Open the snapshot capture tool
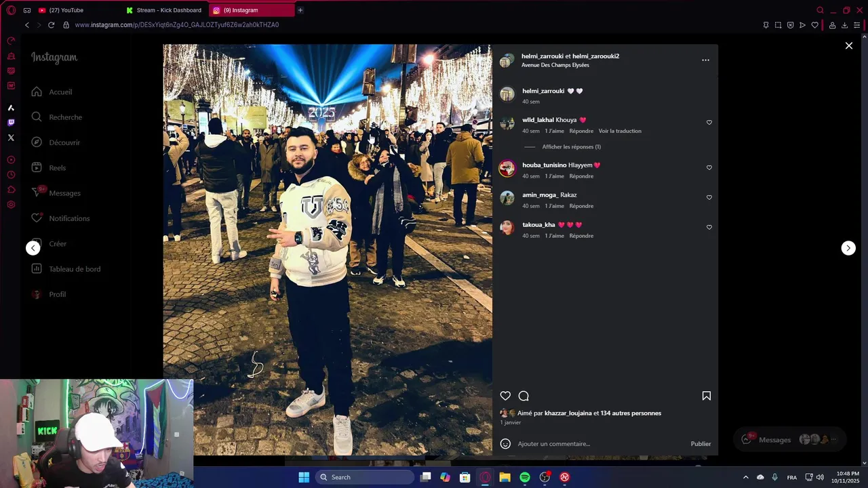 pos(778,25)
